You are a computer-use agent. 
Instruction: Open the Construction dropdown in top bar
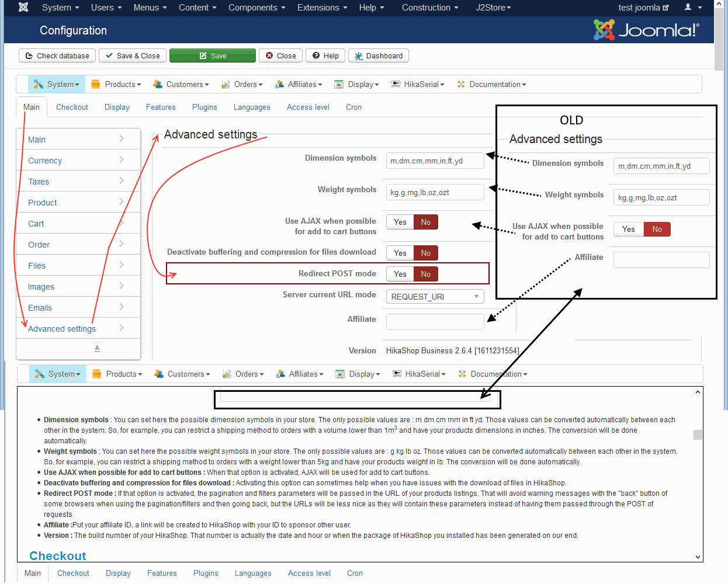tap(430, 8)
